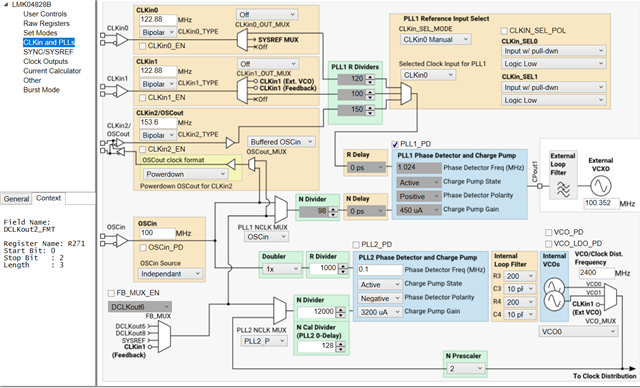640x388 pixels.
Task: Click the External VCXO sine wave symbol
Action: pos(601,186)
